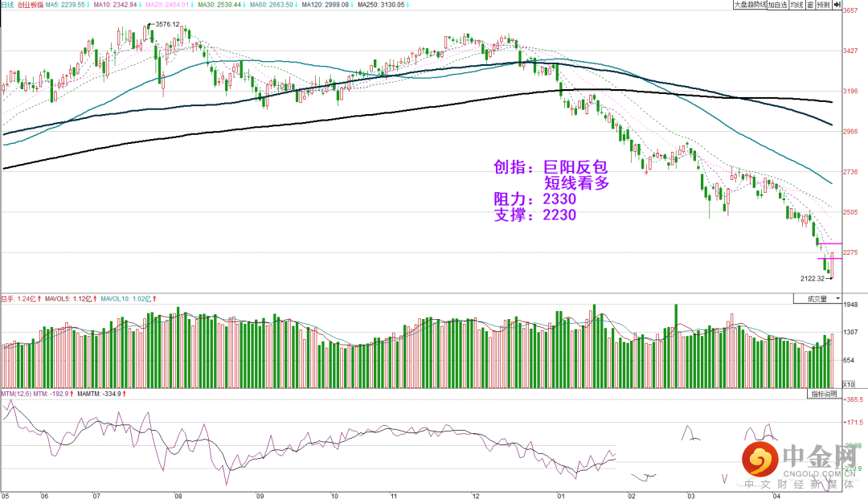868x499 pixels.
Task: Click the 08 month label on time axis
Action: click(178, 496)
